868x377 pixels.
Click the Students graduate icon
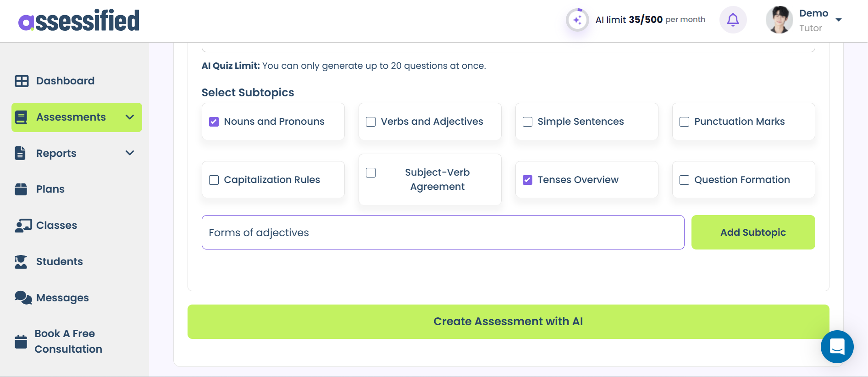click(x=21, y=261)
